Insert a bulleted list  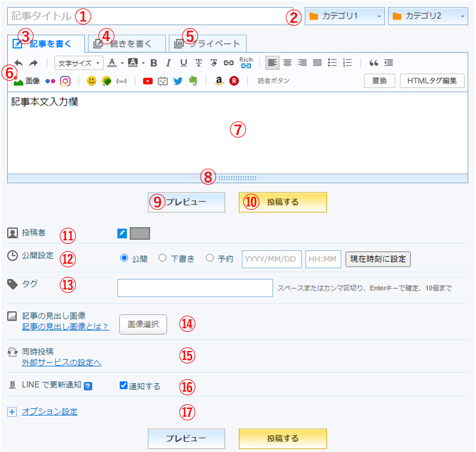332,63
